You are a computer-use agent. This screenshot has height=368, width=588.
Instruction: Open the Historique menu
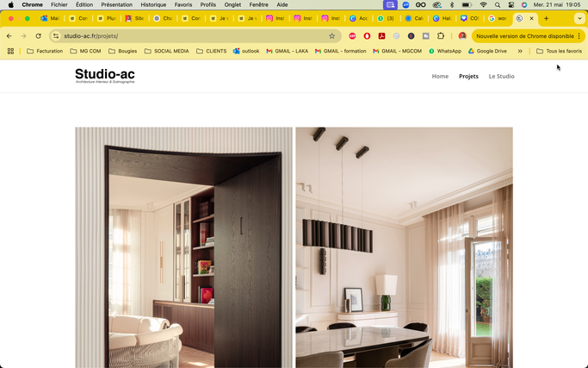click(x=153, y=5)
